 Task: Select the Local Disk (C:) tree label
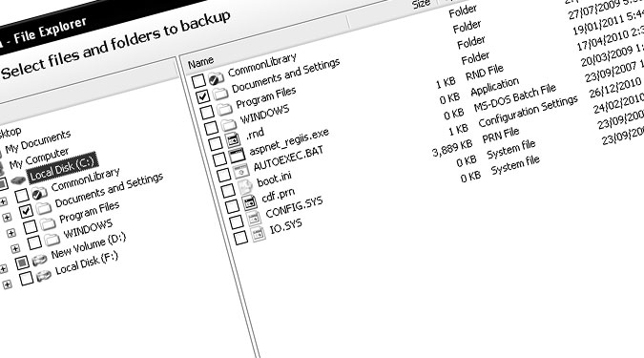tap(62, 167)
